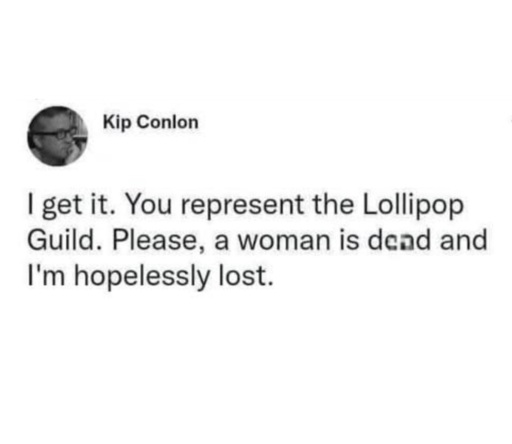
Task: Click the phrase 'I get it.'
Action: (x=70, y=206)
